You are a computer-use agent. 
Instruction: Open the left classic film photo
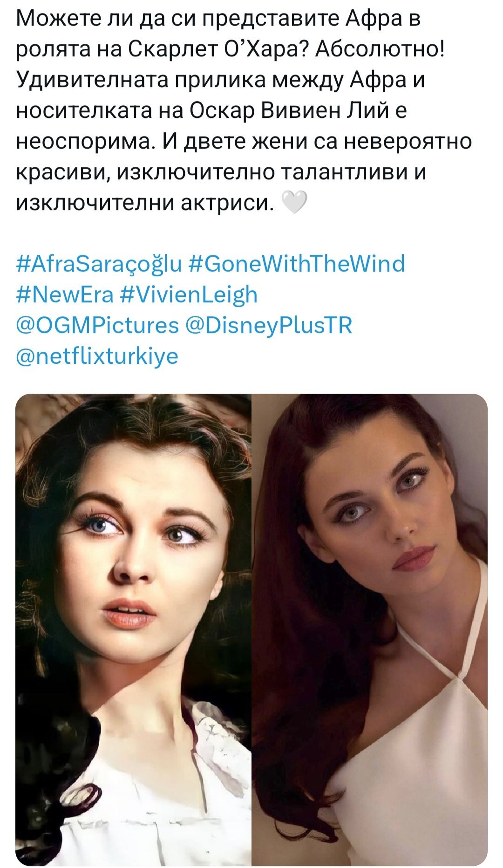pos(134,629)
